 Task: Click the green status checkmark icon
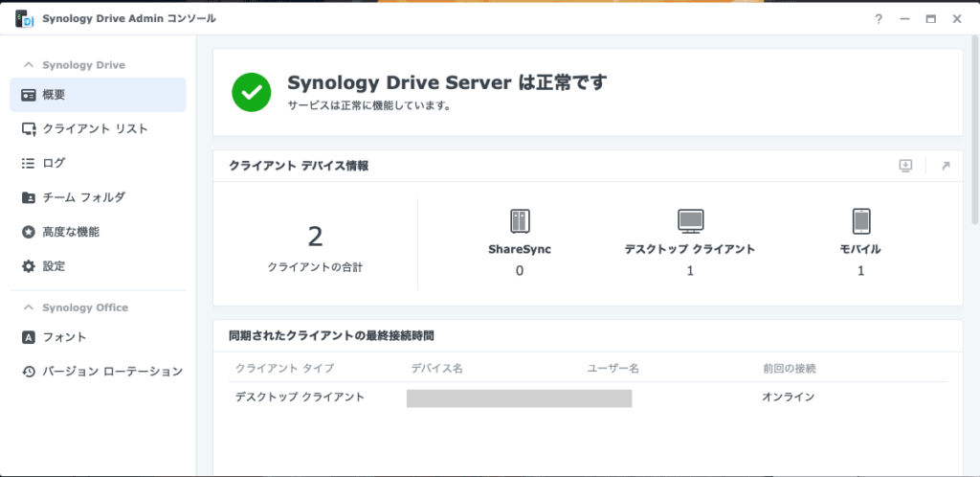252,92
